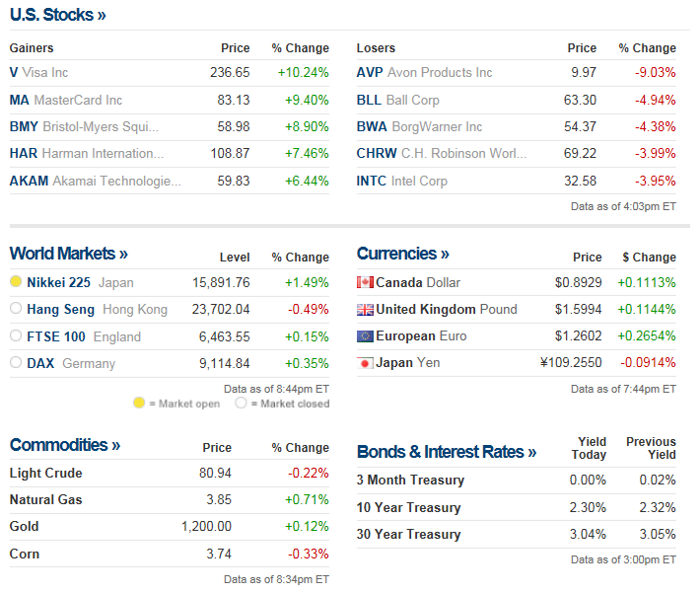Select the Nikkei 225 index link
The width and height of the screenshot is (700, 593).
pyautogui.click(x=58, y=282)
